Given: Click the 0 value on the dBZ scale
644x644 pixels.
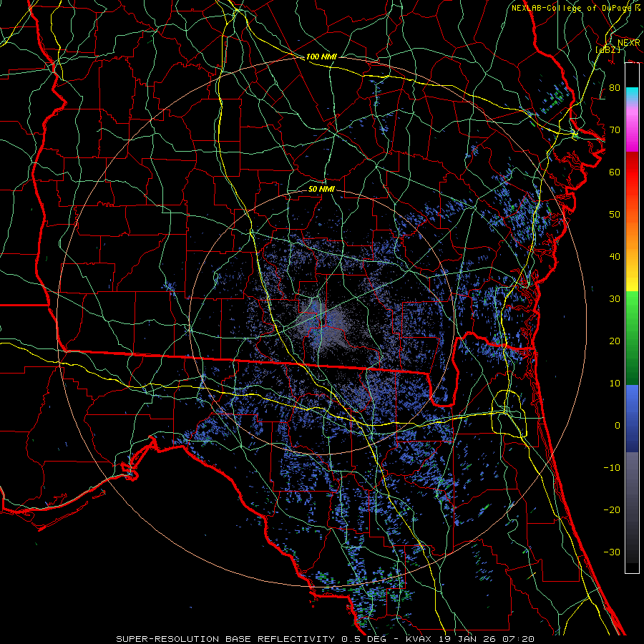Looking at the screenshot, I should 618,426.
